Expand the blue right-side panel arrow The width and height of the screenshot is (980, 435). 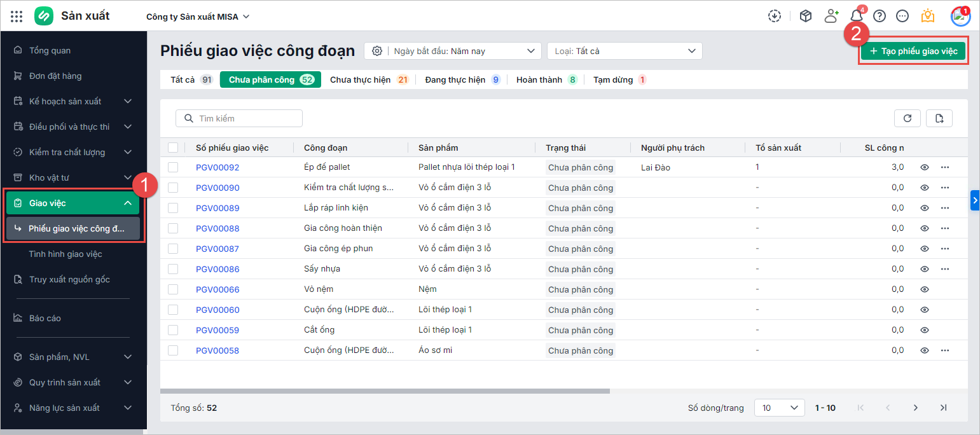point(975,200)
